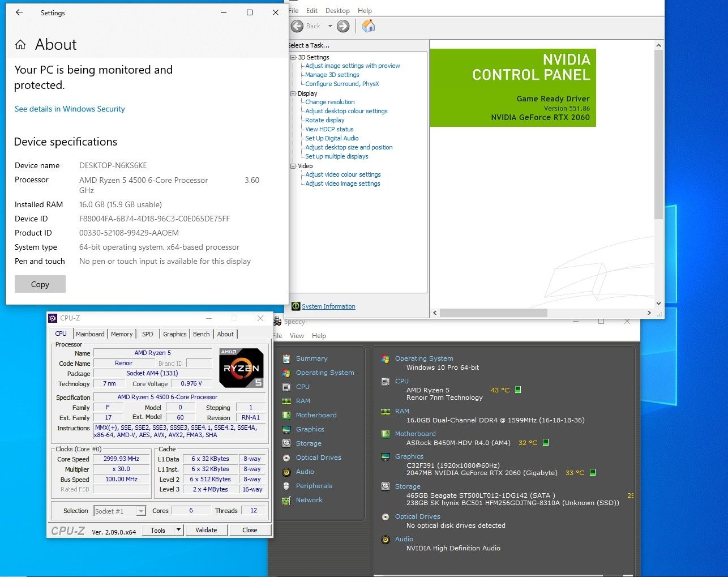Click NVIDIA Control Panel forward arrow button
728x577 pixels.
343,26
